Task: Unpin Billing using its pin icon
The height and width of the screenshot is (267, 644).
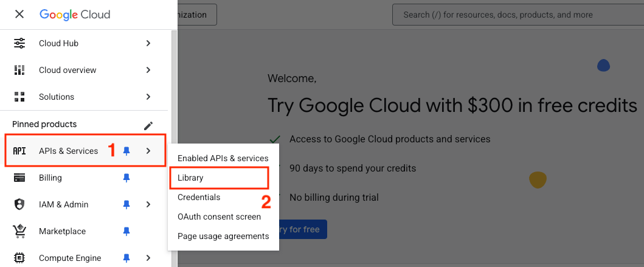Action: point(126,178)
